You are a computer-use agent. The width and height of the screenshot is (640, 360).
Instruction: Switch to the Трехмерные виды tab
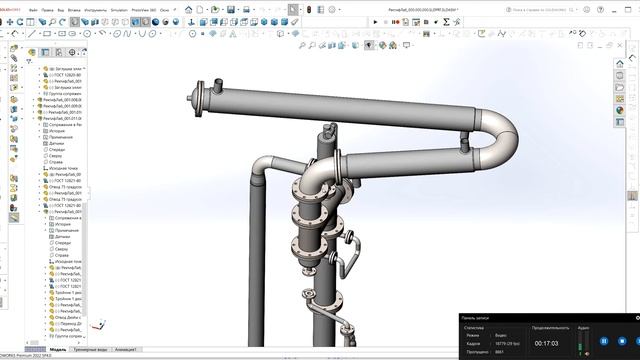coord(90,350)
